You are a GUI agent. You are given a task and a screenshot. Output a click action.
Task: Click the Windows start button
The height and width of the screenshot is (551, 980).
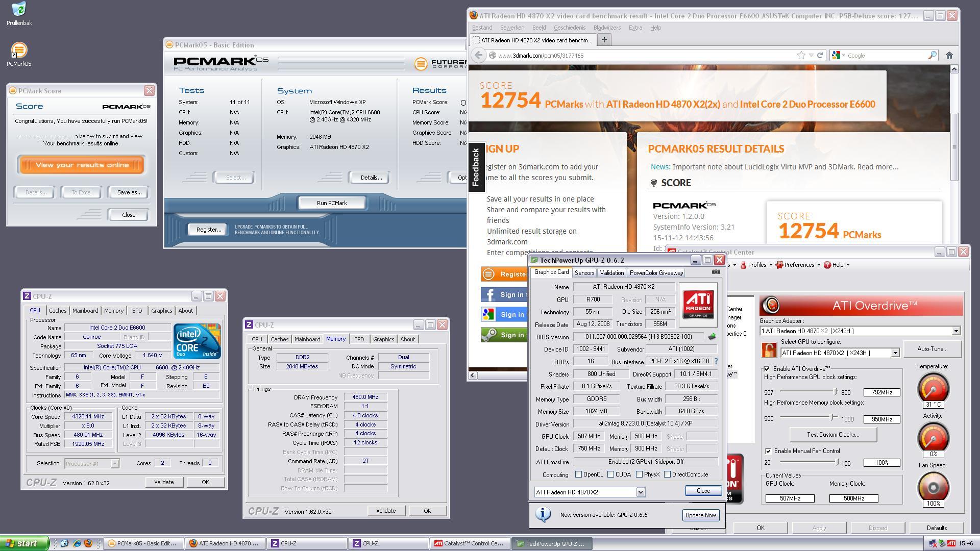pyautogui.click(x=24, y=543)
